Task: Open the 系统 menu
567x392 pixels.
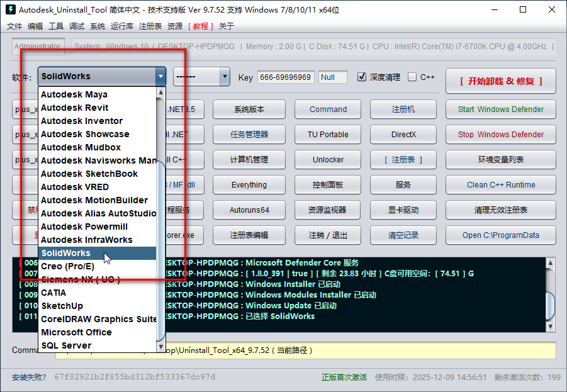Action: point(98,26)
